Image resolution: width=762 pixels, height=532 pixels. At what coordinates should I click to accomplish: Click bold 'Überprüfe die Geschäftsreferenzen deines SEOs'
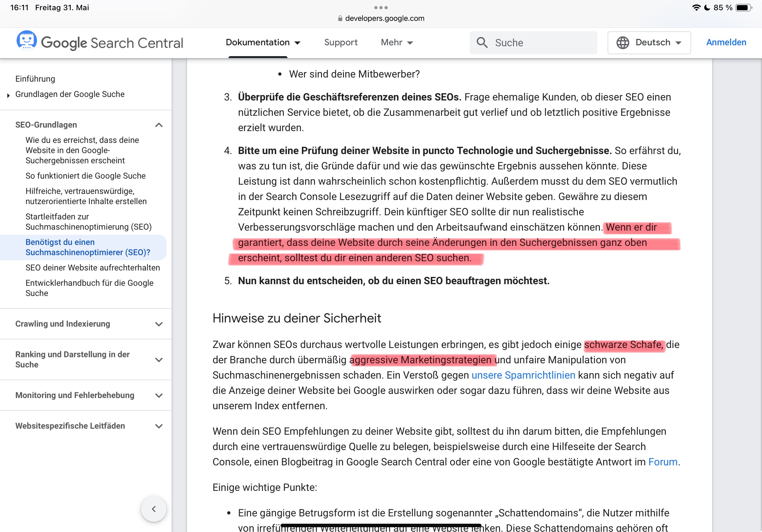(x=349, y=97)
